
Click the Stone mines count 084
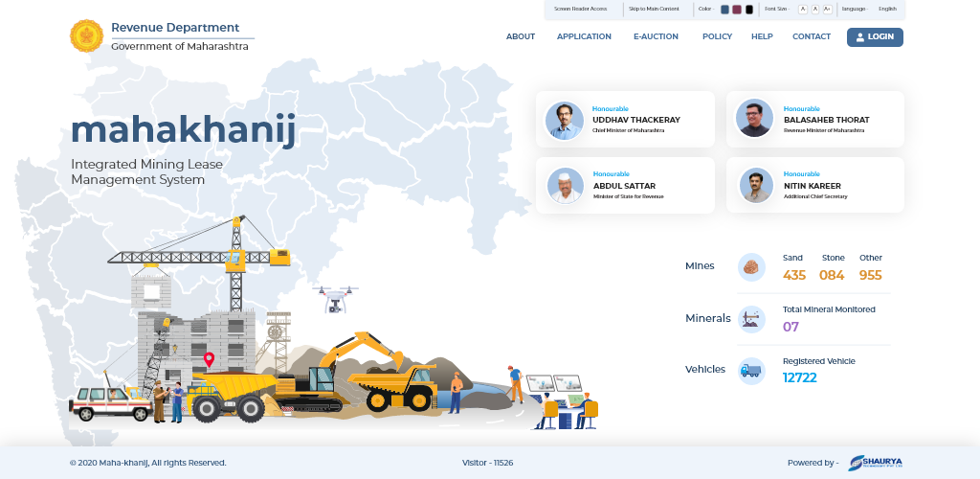click(x=832, y=275)
